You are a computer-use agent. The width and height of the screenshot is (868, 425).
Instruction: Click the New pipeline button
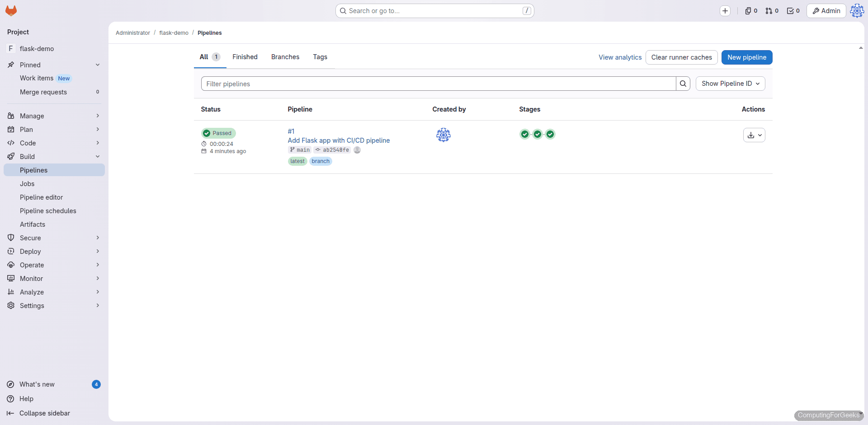pos(747,57)
